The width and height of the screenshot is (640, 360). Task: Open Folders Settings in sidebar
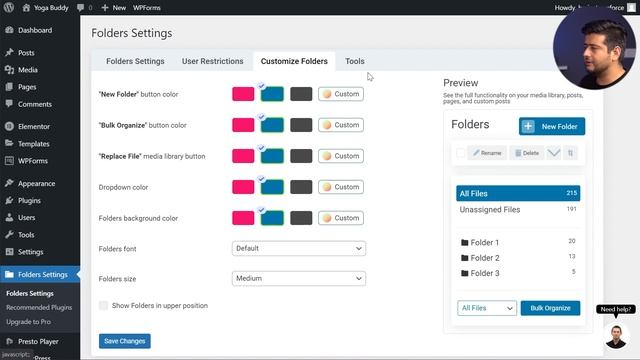pos(40,275)
